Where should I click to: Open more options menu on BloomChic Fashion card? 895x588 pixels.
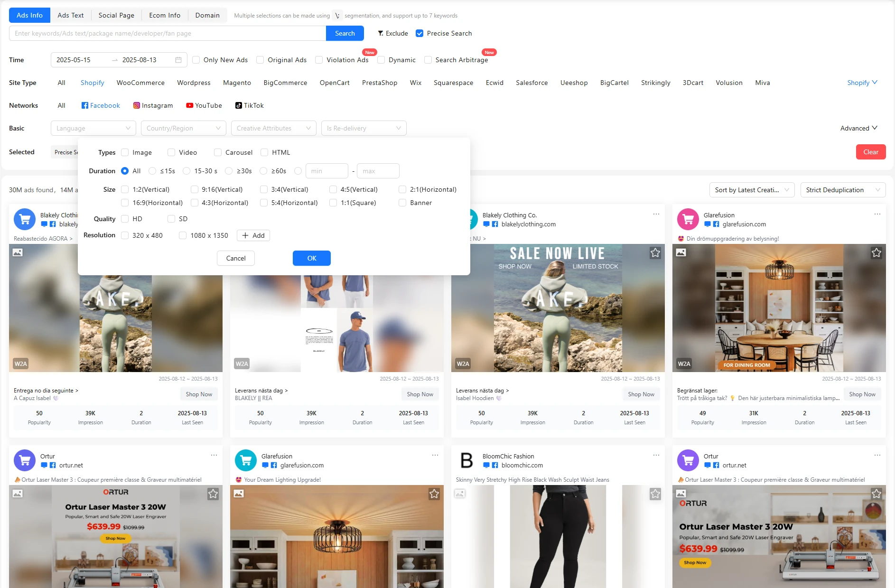[x=656, y=455]
